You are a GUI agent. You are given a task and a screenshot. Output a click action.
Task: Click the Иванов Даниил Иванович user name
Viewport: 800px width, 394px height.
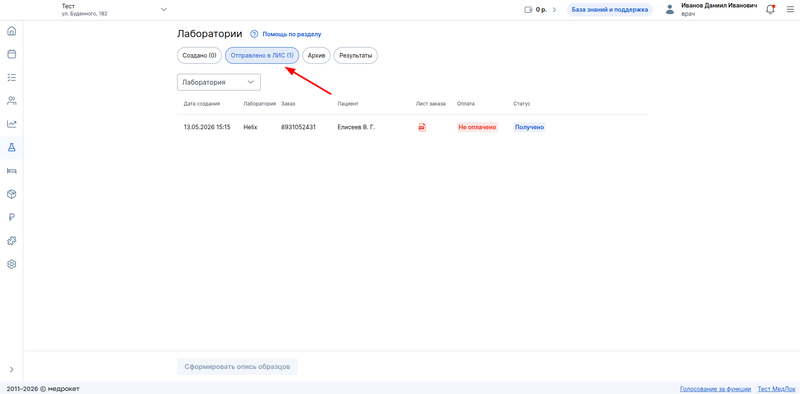pos(719,5)
